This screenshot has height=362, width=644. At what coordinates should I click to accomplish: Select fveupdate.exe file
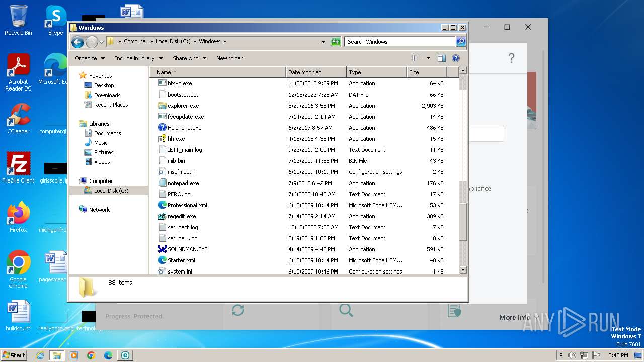186,117
